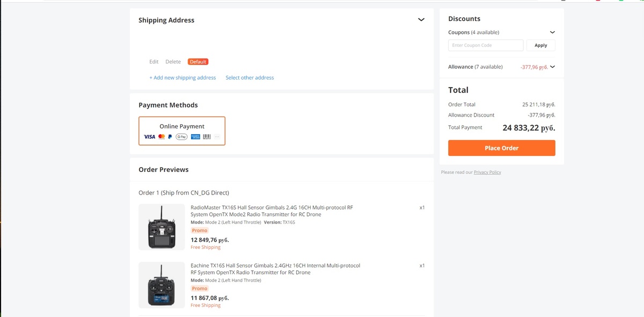Show more payment options via ellipsis icon

(217, 137)
